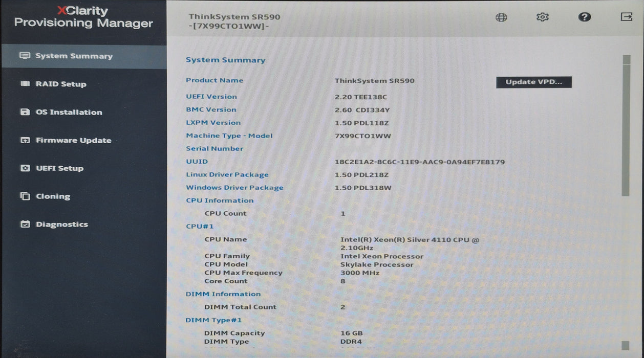Open help using the question mark icon
644x358 pixels.
click(584, 17)
